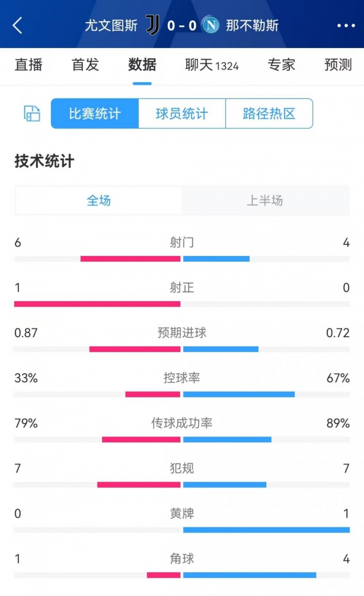Tap the back arrow icon

18,25
